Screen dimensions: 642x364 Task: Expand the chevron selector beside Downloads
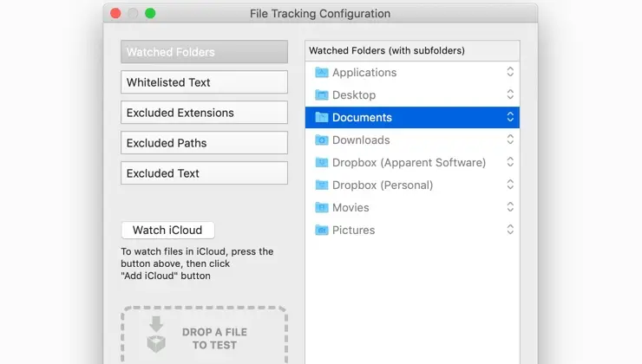point(510,140)
